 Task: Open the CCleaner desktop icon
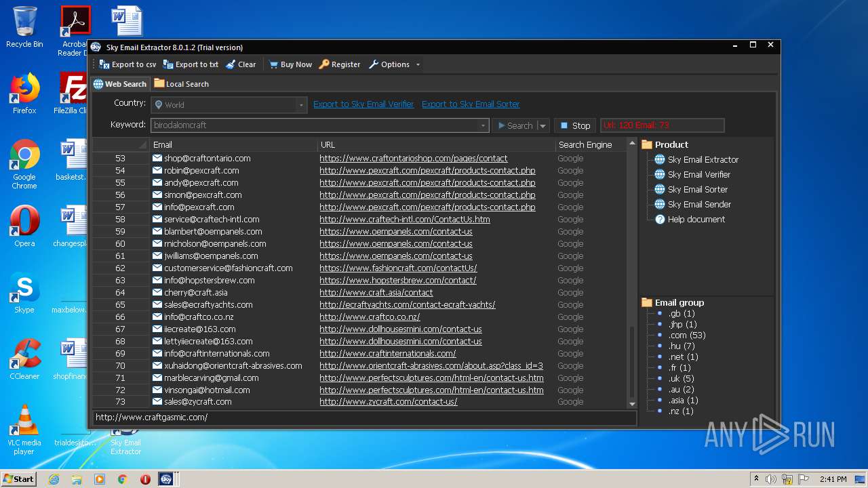(x=24, y=359)
